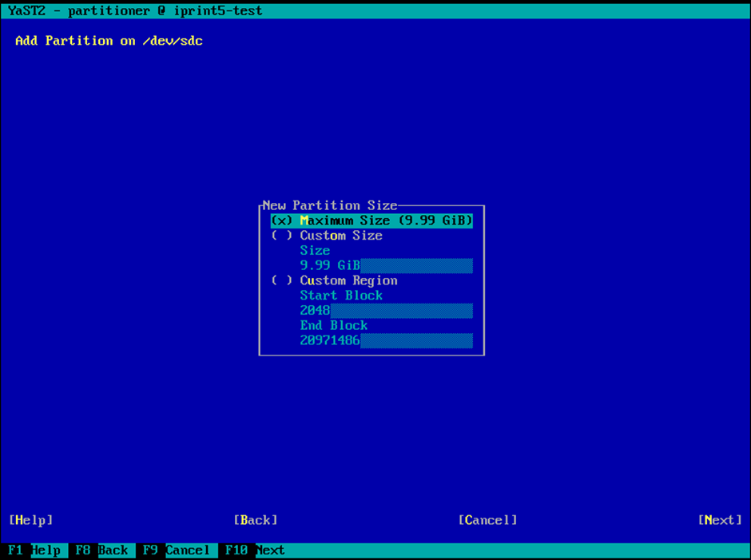Click F8 Back in the function key bar
The image size is (751, 560).
point(102,550)
